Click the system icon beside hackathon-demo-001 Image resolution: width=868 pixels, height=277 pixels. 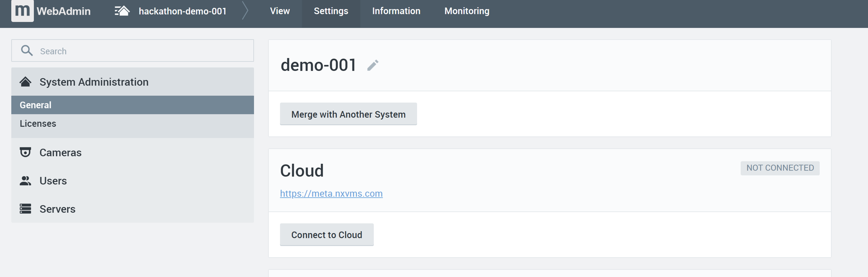tap(122, 11)
